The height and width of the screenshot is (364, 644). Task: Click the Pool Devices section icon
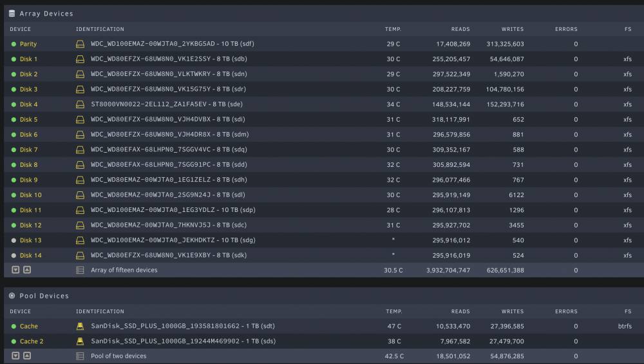pyautogui.click(x=12, y=296)
